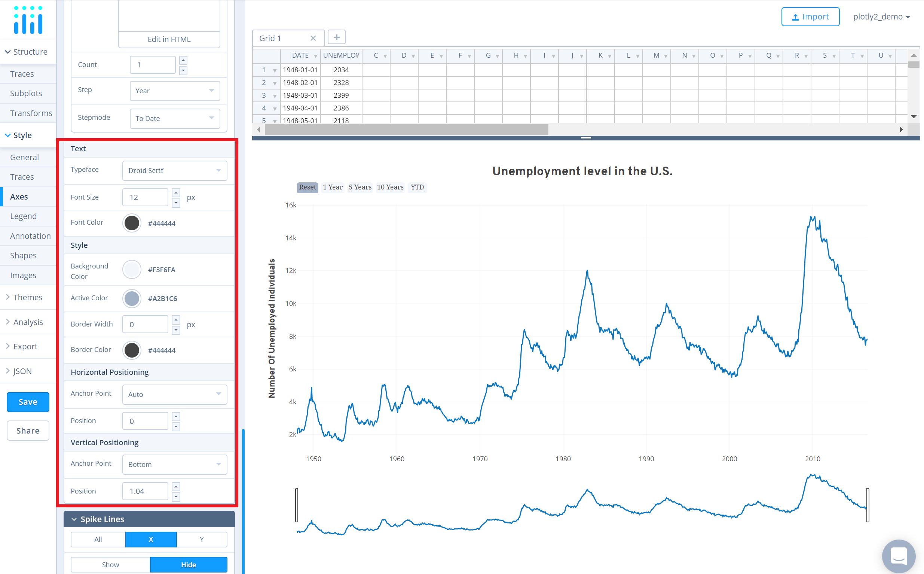Open Legend in the Style menu
Screen dimensions: 924x574
coord(24,216)
